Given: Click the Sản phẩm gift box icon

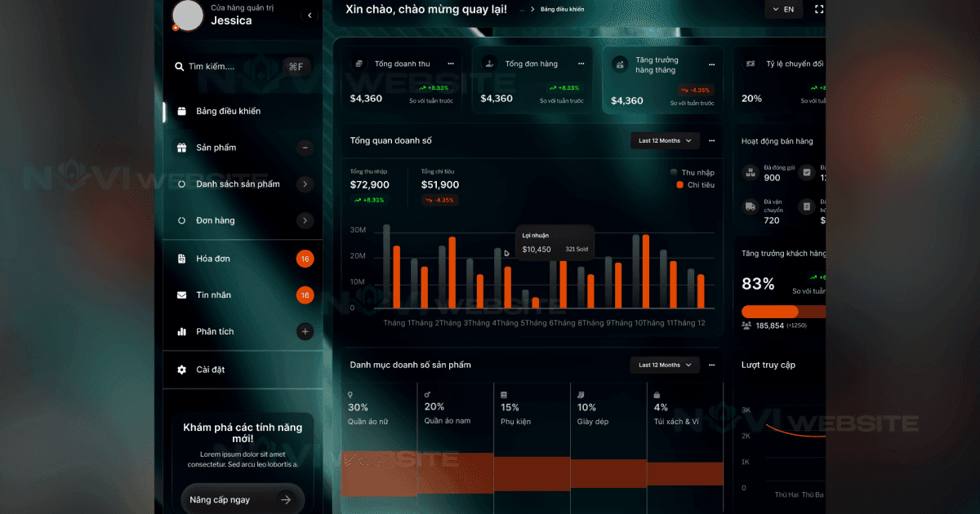Looking at the screenshot, I should coord(181,148).
